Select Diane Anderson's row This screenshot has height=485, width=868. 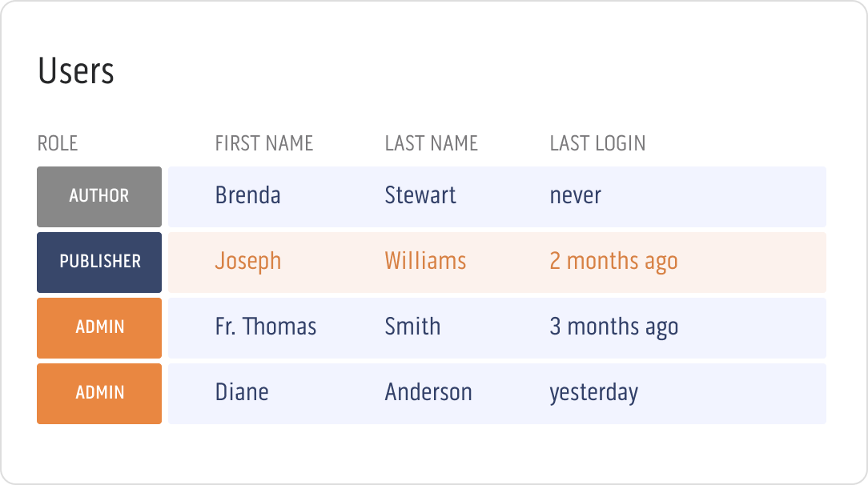(x=496, y=393)
